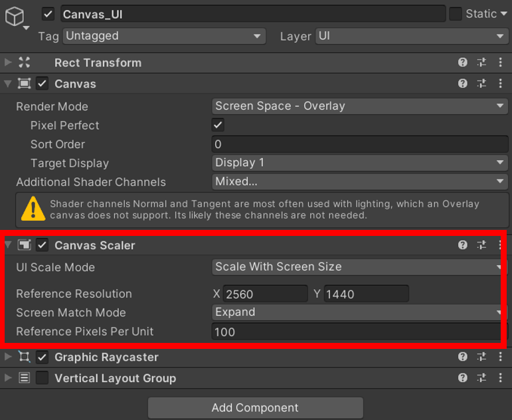
Task: Open Graphic Raycaster preset settings
Action: coord(481,357)
